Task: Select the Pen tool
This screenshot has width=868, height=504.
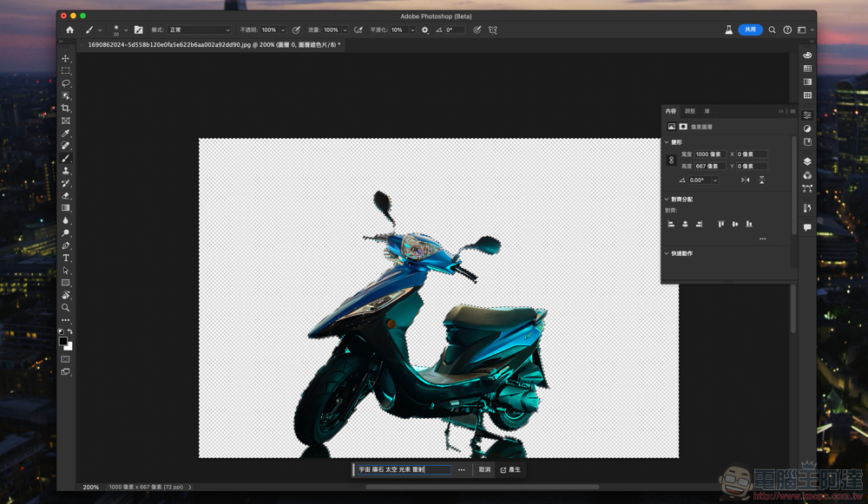Action: [65, 245]
